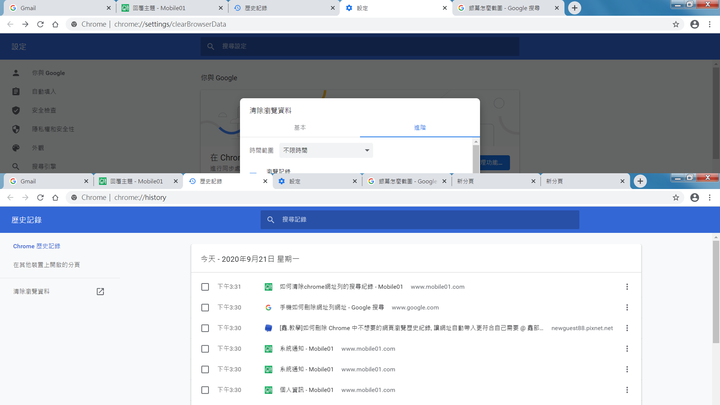Check the pixnet.net history entry
The width and height of the screenshot is (720, 405).
coord(205,328)
